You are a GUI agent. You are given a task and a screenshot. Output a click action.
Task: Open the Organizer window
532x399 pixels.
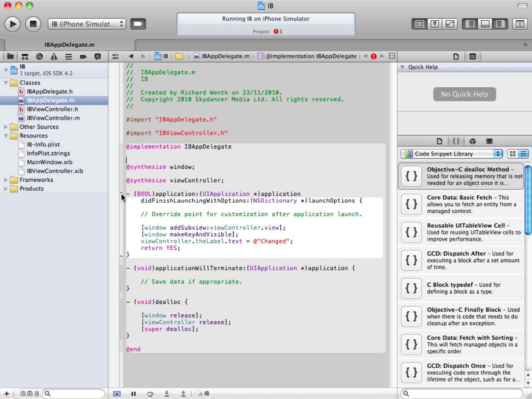point(520,24)
